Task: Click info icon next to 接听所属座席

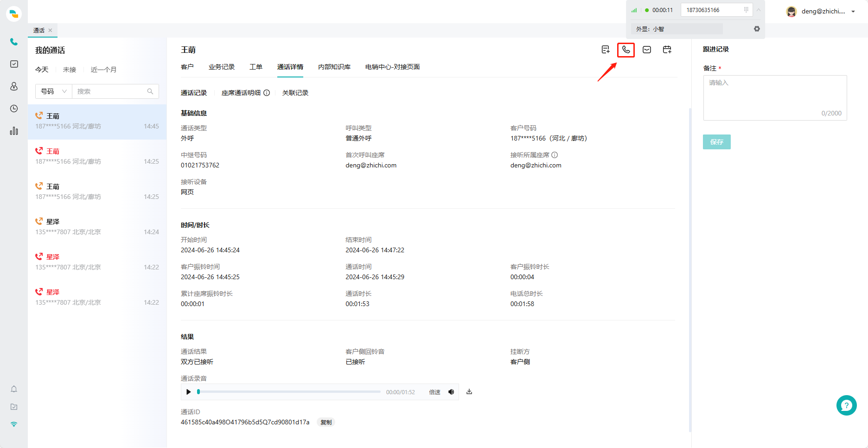Action: 555,155
